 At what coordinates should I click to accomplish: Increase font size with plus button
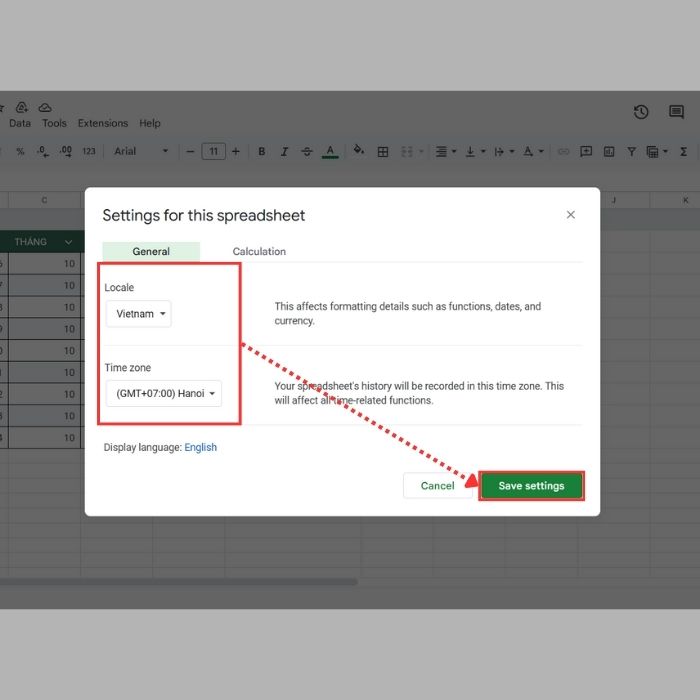pyautogui.click(x=236, y=152)
